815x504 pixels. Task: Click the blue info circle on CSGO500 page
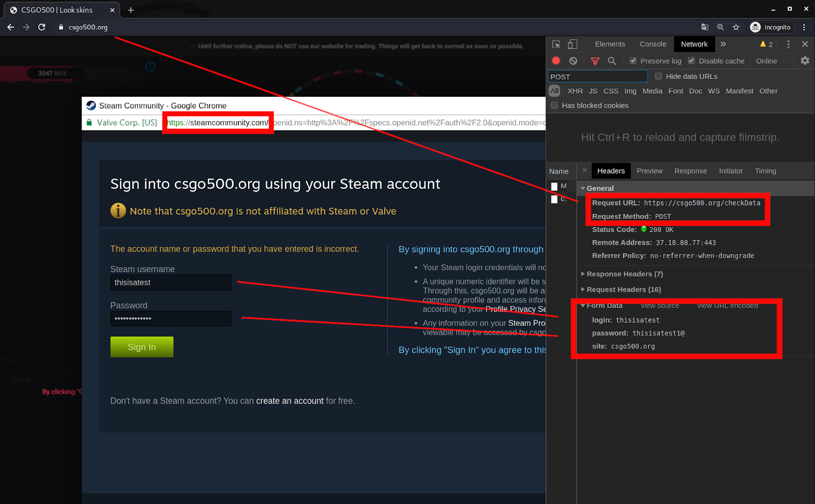[150, 67]
